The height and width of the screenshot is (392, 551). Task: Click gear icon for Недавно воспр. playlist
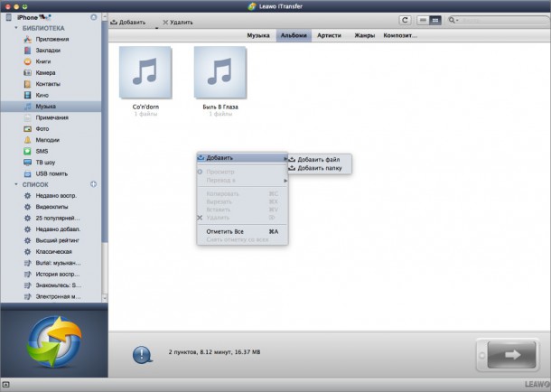[x=27, y=196]
